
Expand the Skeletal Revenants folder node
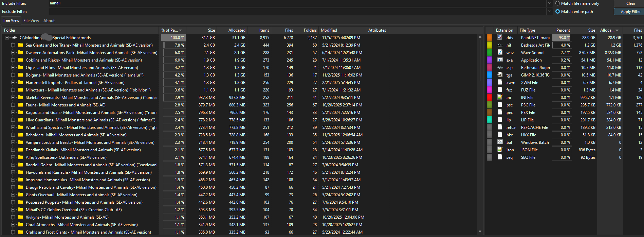click(13, 97)
